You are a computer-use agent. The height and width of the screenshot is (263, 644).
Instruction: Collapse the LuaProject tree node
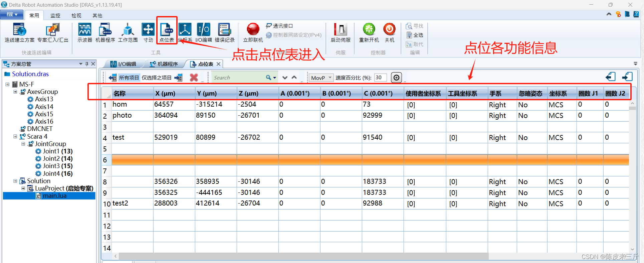[x=23, y=188]
